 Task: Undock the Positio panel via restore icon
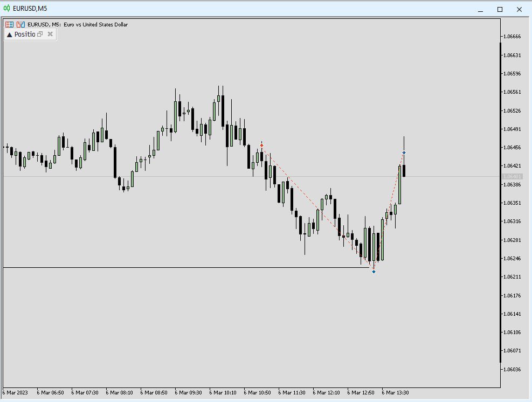click(x=40, y=34)
